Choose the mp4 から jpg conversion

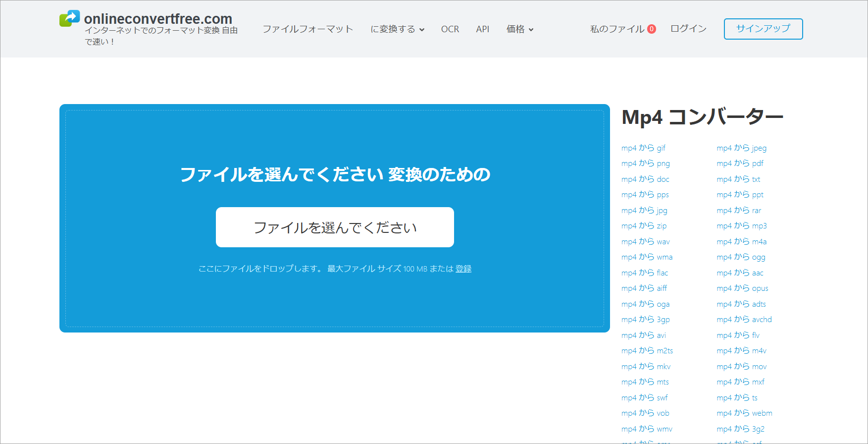tap(644, 210)
